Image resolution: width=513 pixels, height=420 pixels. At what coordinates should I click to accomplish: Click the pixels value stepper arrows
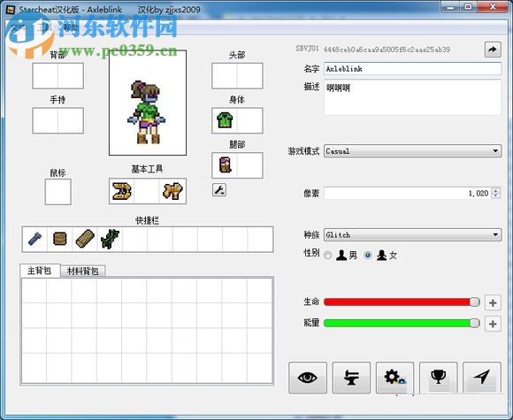(x=496, y=193)
